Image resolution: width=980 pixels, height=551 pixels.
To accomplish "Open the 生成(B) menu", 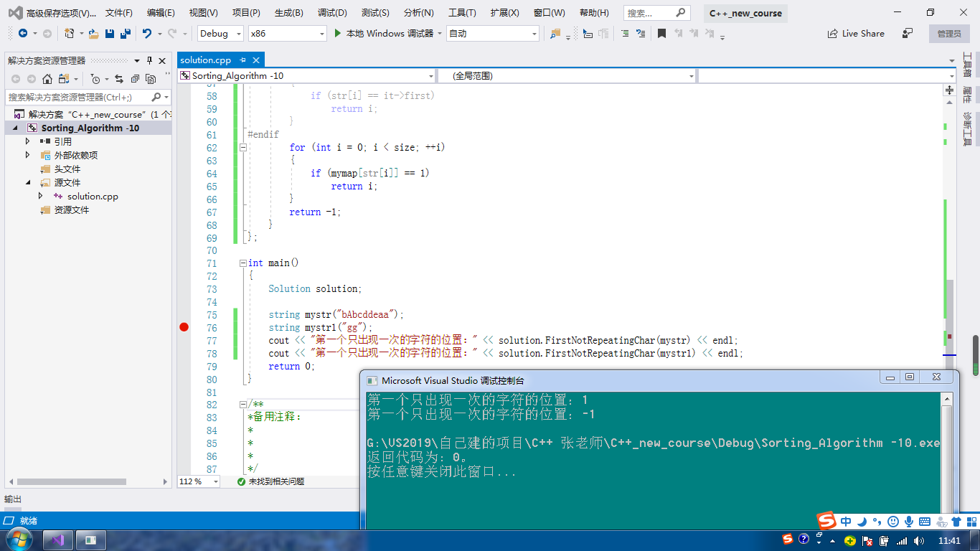I will click(289, 13).
